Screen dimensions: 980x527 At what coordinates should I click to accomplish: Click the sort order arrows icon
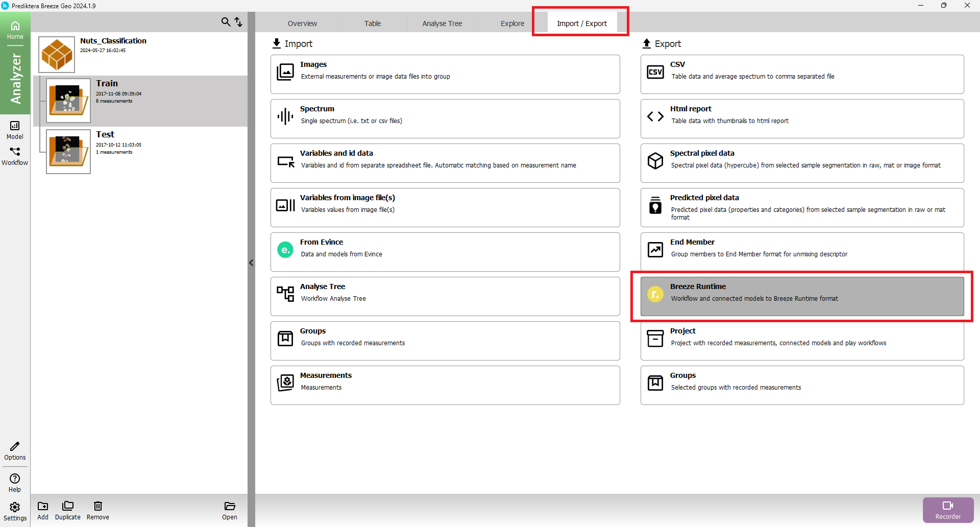[x=238, y=22]
